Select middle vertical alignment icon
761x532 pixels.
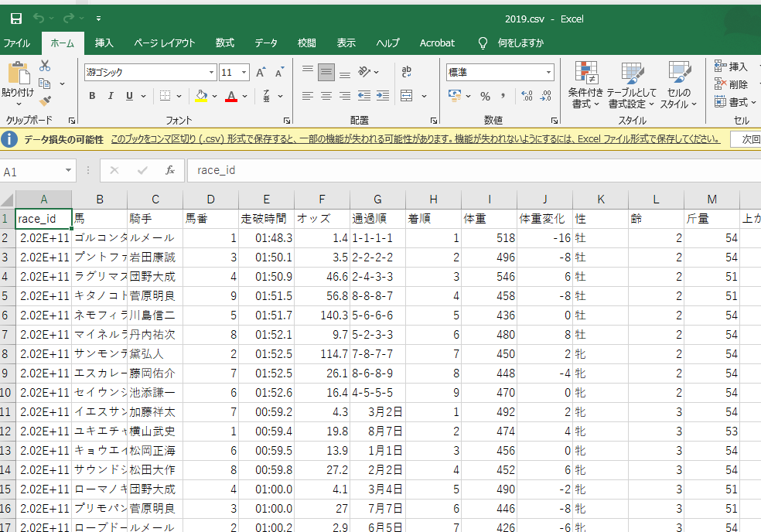[326, 73]
